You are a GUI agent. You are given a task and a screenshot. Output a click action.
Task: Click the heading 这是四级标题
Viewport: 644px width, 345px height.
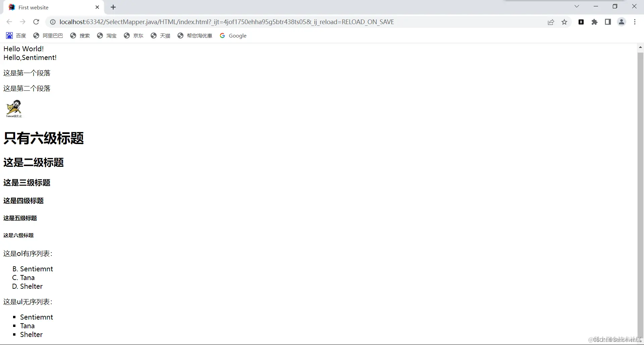tap(23, 201)
